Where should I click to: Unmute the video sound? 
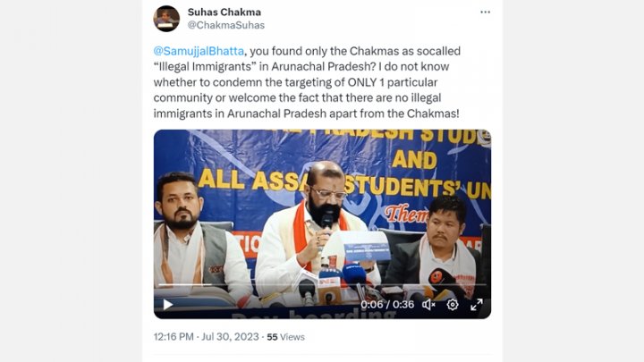click(428, 305)
